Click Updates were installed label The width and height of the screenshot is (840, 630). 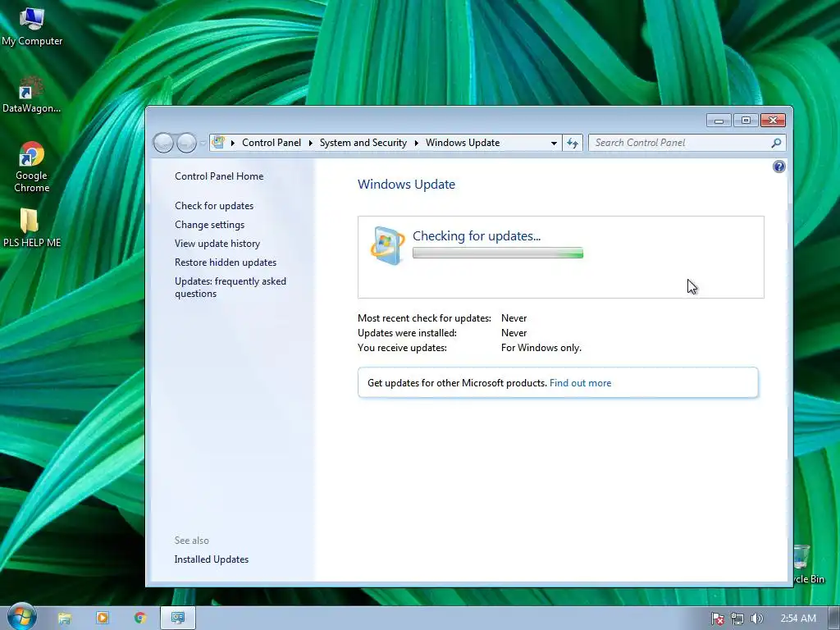pyautogui.click(x=407, y=333)
